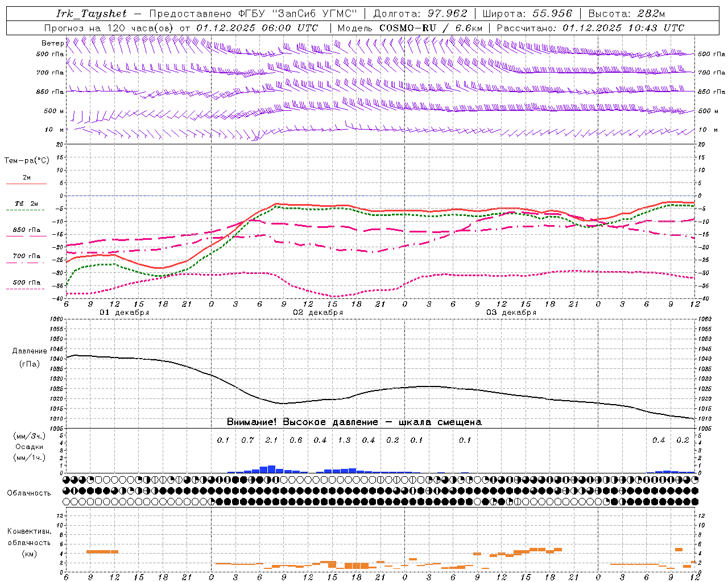Click the precipitation value "2.1"
Image resolution: width=728 pixels, height=582 pixels.
pos(272,440)
